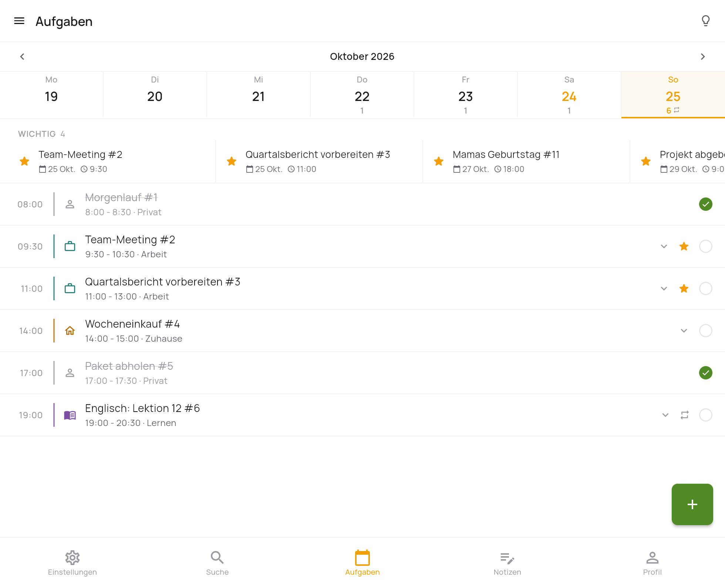Click star on Projekt abgeben card
Screen dimensions: 725x588
646,161
